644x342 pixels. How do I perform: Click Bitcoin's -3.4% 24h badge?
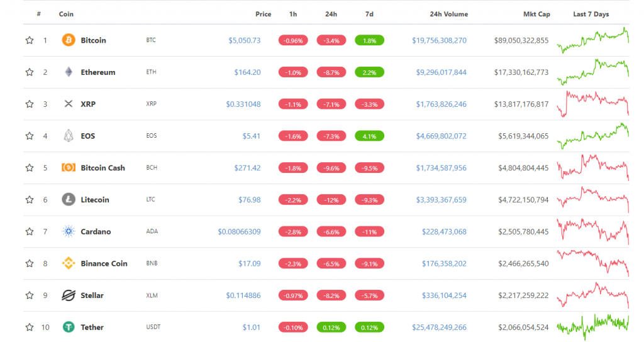tap(331, 41)
